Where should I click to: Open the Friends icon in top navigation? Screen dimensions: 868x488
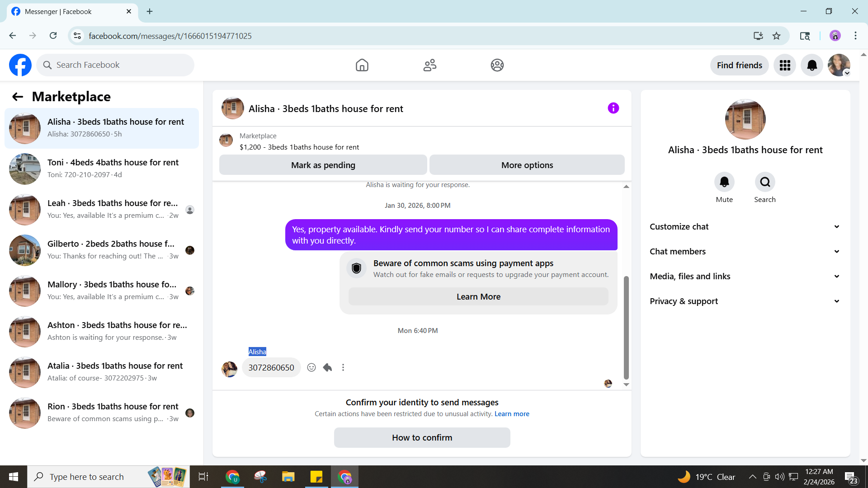click(x=429, y=65)
